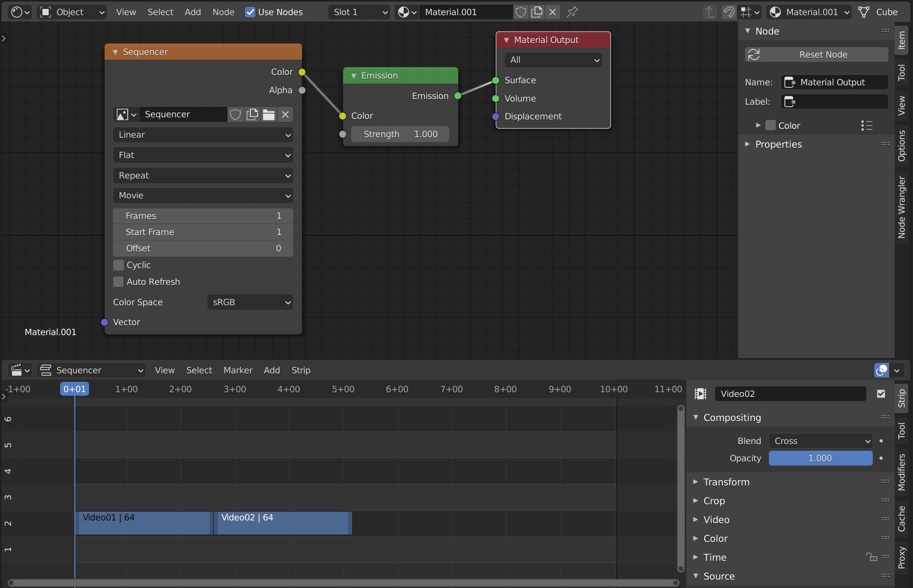Unlink Material.001 with the X icon
Image resolution: width=913 pixels, height=588 pixels.
click(552, 12)
